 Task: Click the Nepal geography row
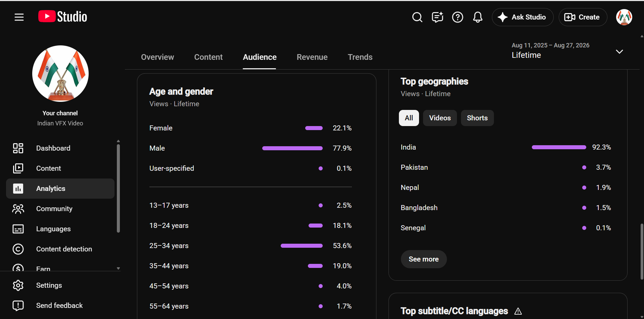coord(506,188)
